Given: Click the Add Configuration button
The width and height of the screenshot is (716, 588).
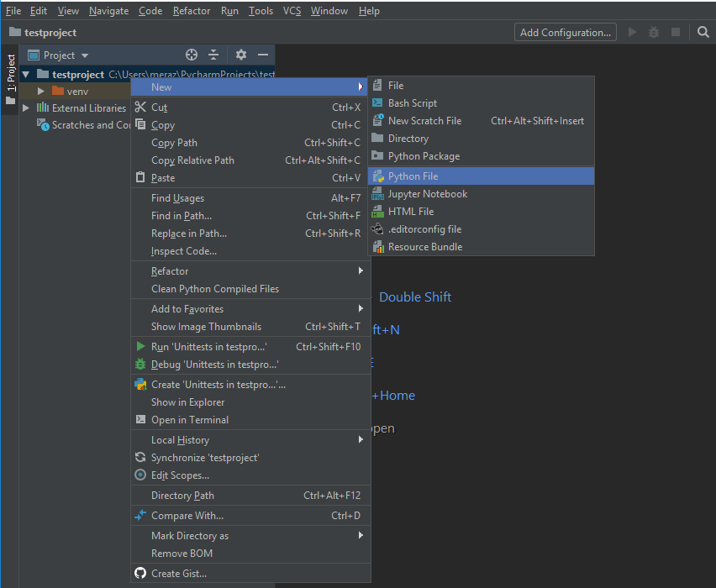Looking at the screenshot, I should (565, 32).
